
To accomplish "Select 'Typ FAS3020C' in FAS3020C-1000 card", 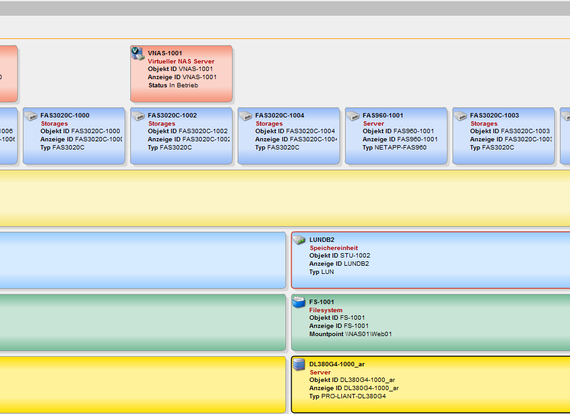I will [x=62, y=148].
